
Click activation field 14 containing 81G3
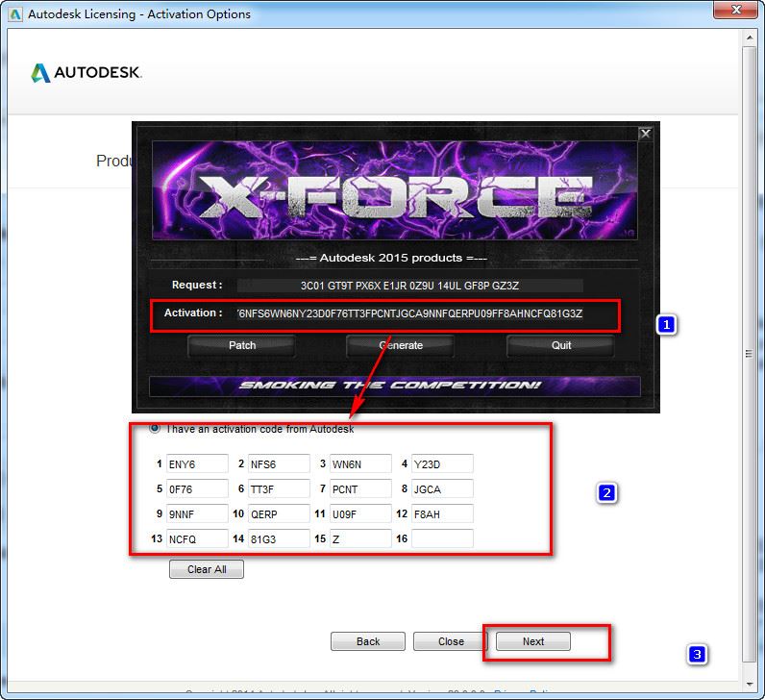[279, 538]
